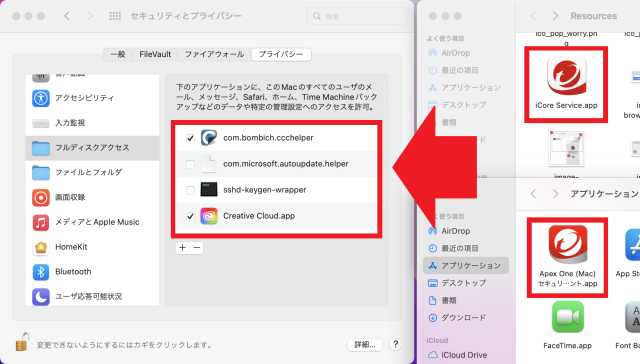The height and width of the screenshot is (364, 640).
Task: Open the HomeKit privacy category
Action: (x=92, y=247)
